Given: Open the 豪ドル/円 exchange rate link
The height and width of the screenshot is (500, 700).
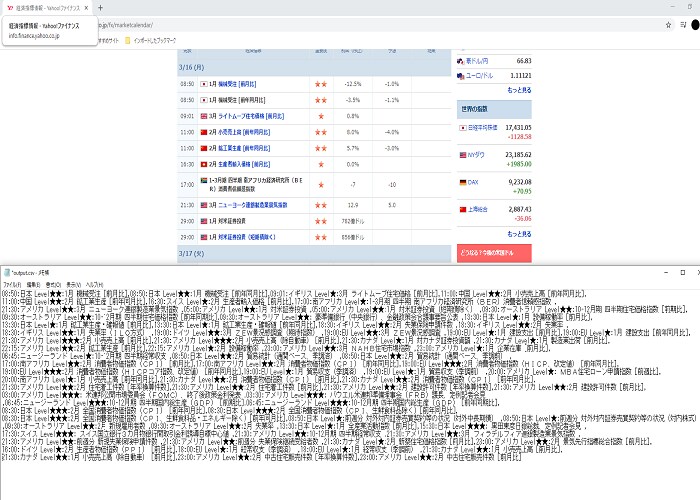Looking at the screenshot, I should (477, 61).
